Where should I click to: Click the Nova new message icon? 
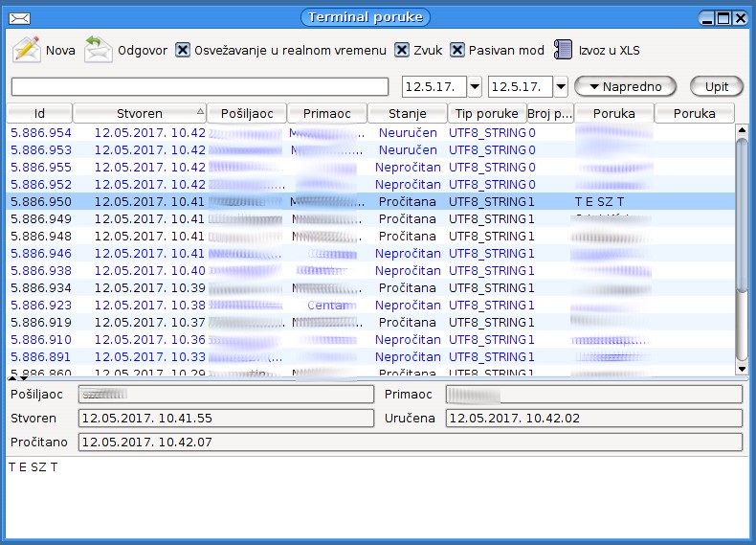[26, 50]
